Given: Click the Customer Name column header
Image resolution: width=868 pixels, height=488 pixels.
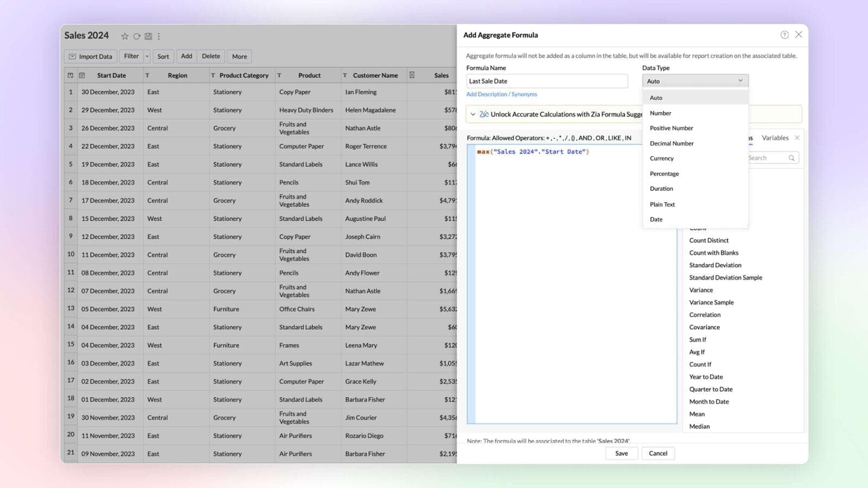Looking at the screenshot, I should [x=375, y=76].
